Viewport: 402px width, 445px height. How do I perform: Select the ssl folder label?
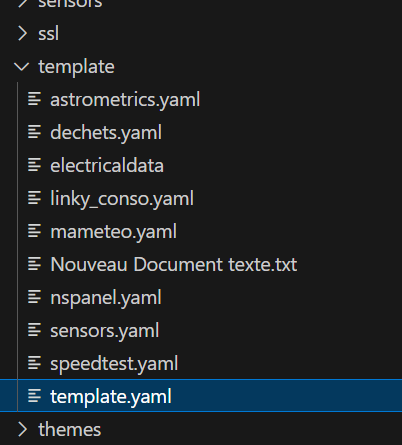tap(49, 33)
